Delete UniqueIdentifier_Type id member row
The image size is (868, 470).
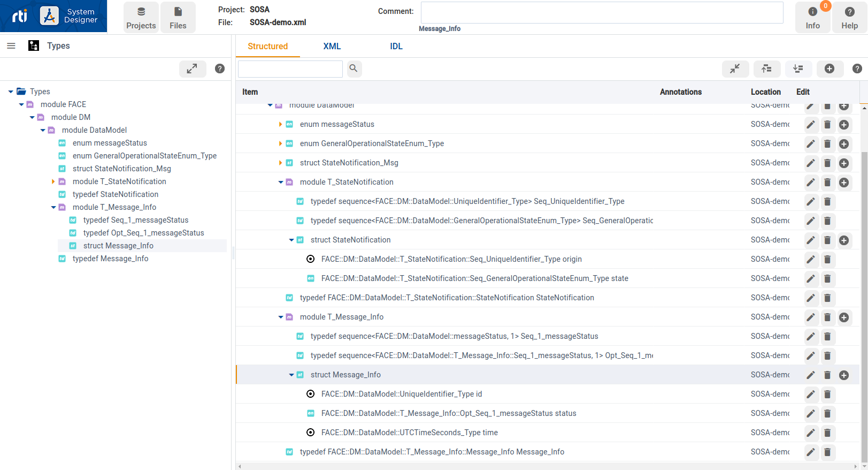pyautogui.click(x=827, y=395)
